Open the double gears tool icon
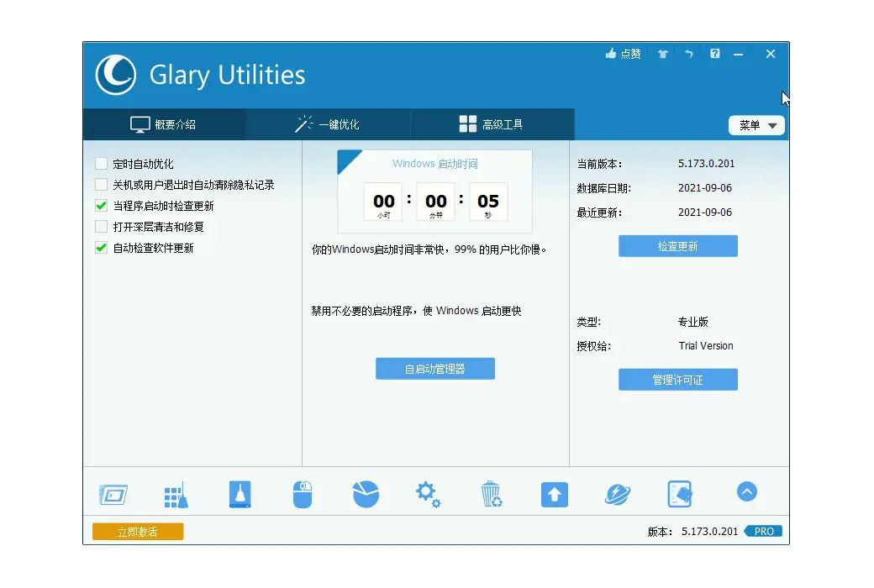874x588 pixels. 428,495
